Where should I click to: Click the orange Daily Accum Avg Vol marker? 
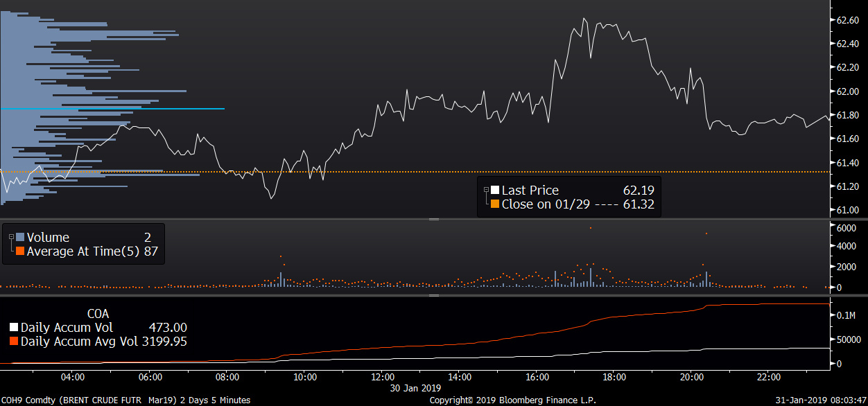14,342
